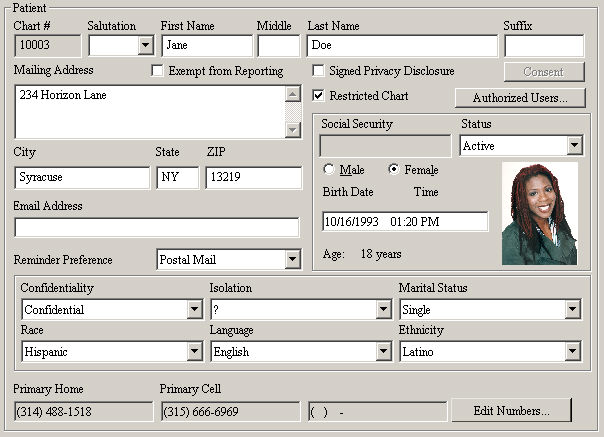Expand the Race dropdown showing Hispanic

(x=194, y=352)
